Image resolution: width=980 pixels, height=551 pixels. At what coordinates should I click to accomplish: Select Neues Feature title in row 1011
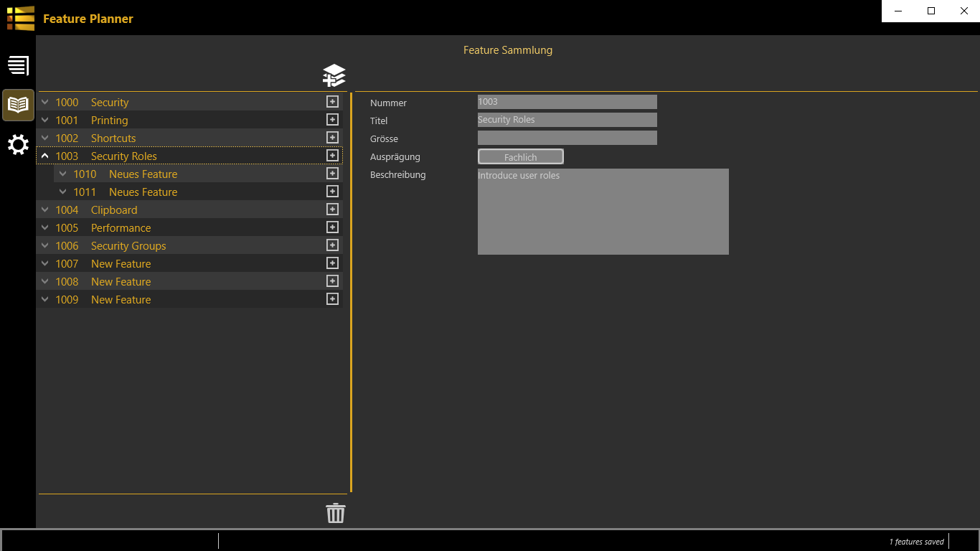pyautogui.click(x=143, y=192)
